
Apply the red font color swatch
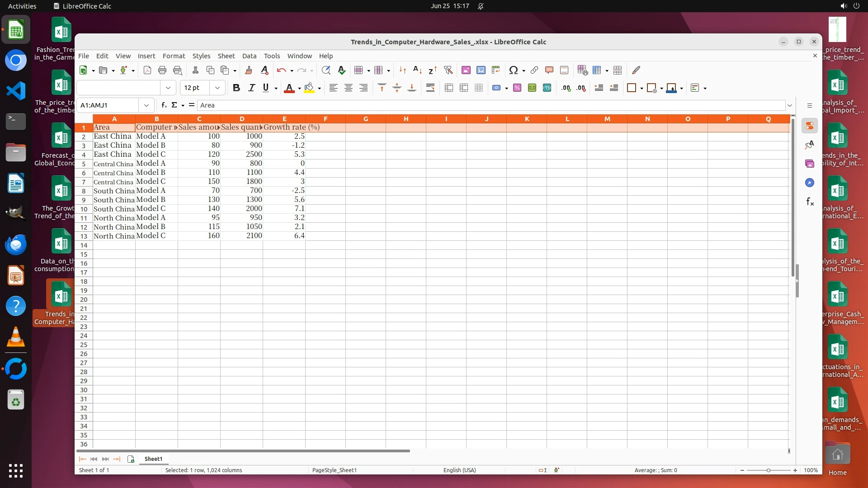tap(289, 88)
